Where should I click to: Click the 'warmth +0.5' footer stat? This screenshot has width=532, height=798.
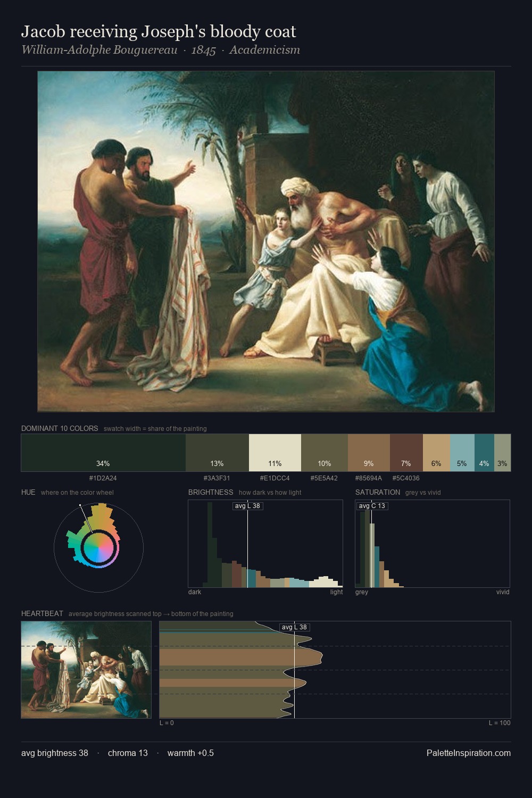coord(190,753)
